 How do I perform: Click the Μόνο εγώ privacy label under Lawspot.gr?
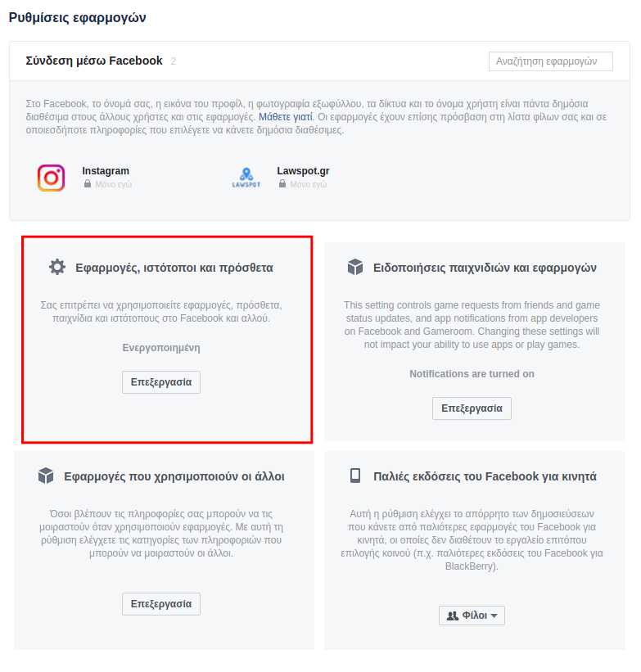309,184
